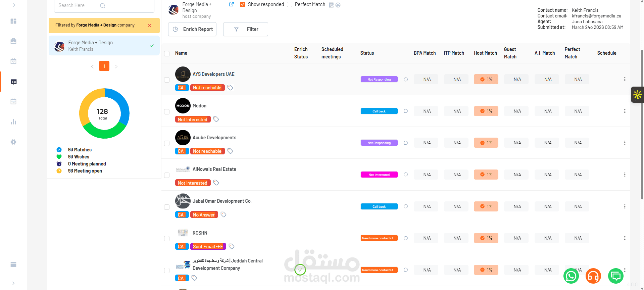644x290 pixels.
Task: Open the bar chart analytics sidebar icon
Action: [13, 122]
